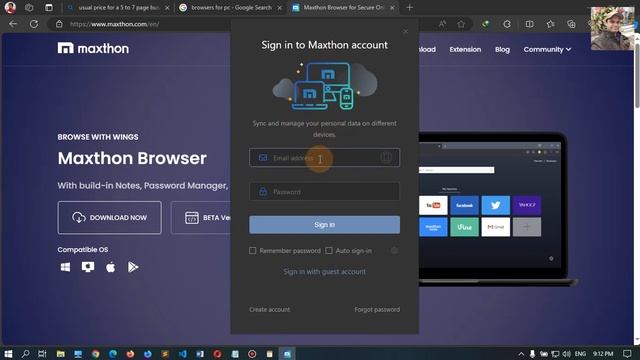640x360 pixels.
Task: Click Sign in with guest account link
Action: point(324,272)
